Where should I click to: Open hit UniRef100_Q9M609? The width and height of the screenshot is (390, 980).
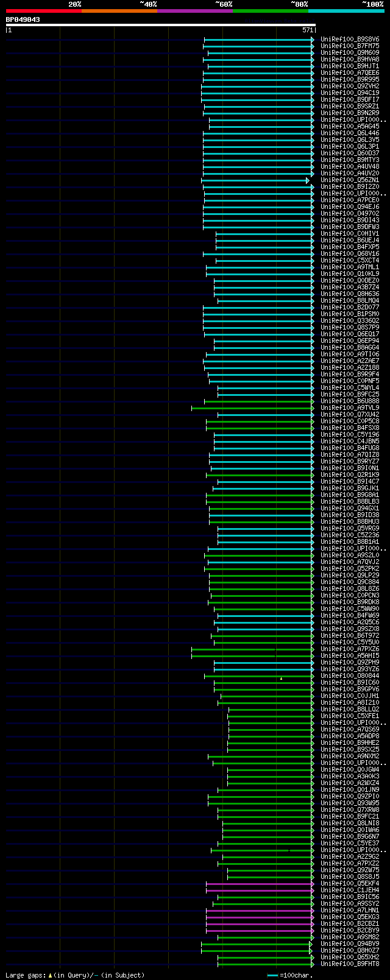[x=350, y=52]
